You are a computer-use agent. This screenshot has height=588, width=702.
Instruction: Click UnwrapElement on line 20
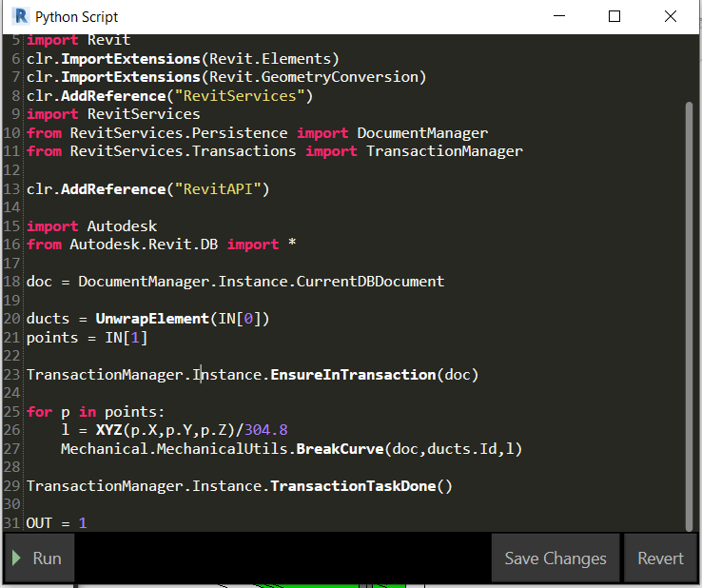152,319
